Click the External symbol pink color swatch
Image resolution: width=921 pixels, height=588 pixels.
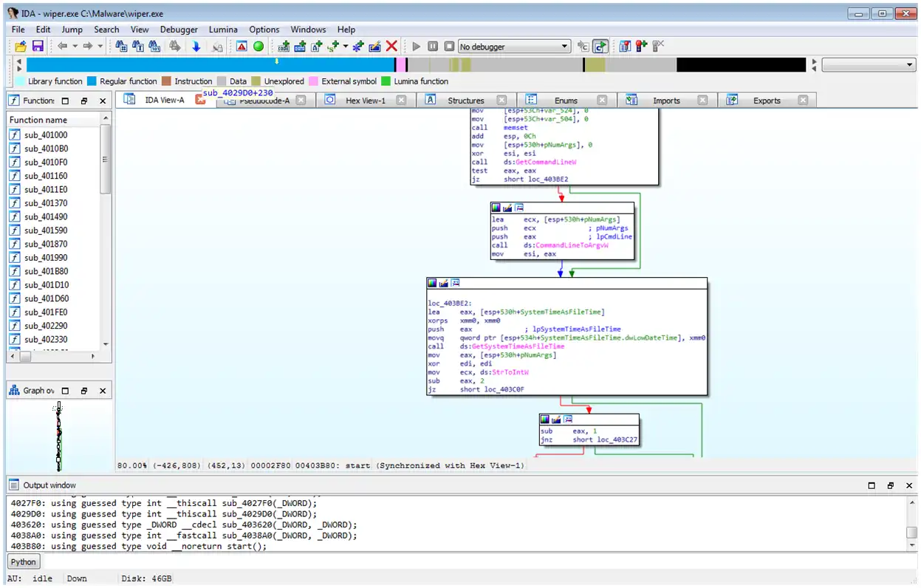click(x=313, y=81)
